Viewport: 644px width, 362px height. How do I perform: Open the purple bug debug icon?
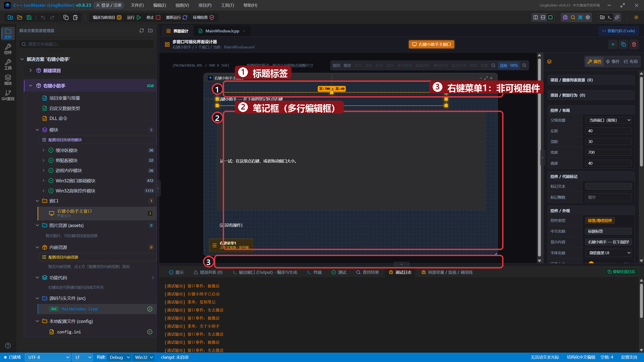click(x=565, y=17)
